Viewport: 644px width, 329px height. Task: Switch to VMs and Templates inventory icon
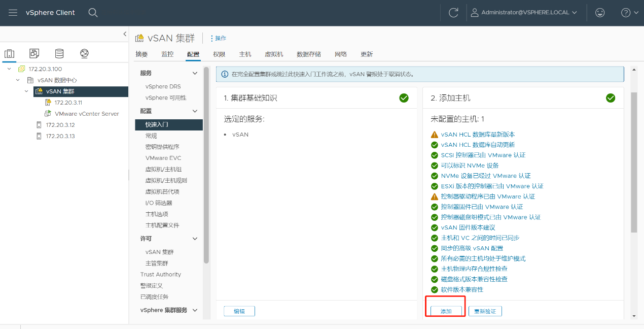(x=34, y=53)
